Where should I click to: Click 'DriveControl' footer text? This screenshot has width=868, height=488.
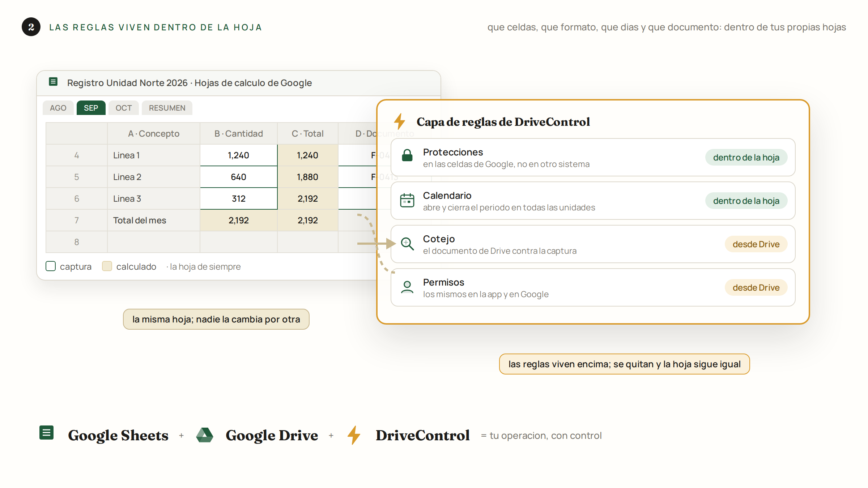pyautogui.click(x=422, y=435)
